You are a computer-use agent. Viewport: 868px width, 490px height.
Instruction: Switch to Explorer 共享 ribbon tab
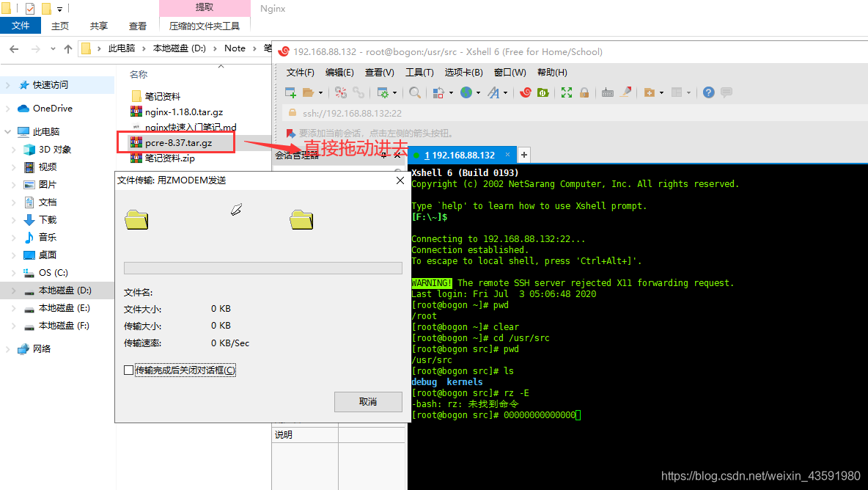98,26
